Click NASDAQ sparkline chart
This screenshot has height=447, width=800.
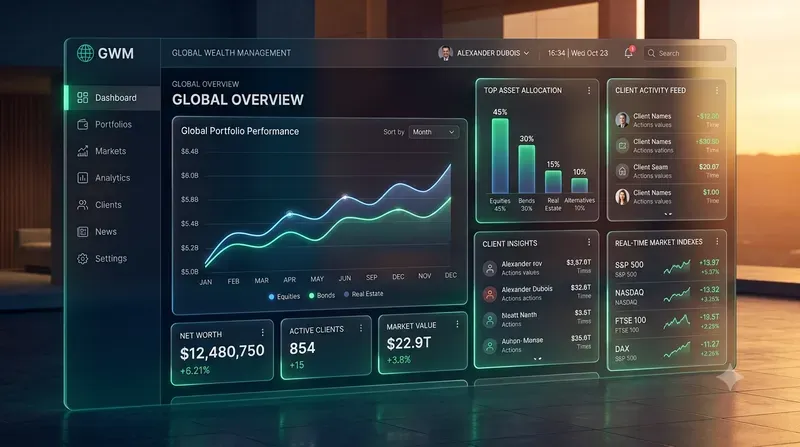click(x=677, y=294)
